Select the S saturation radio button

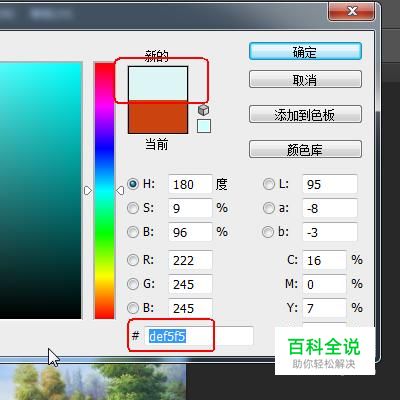133,208
